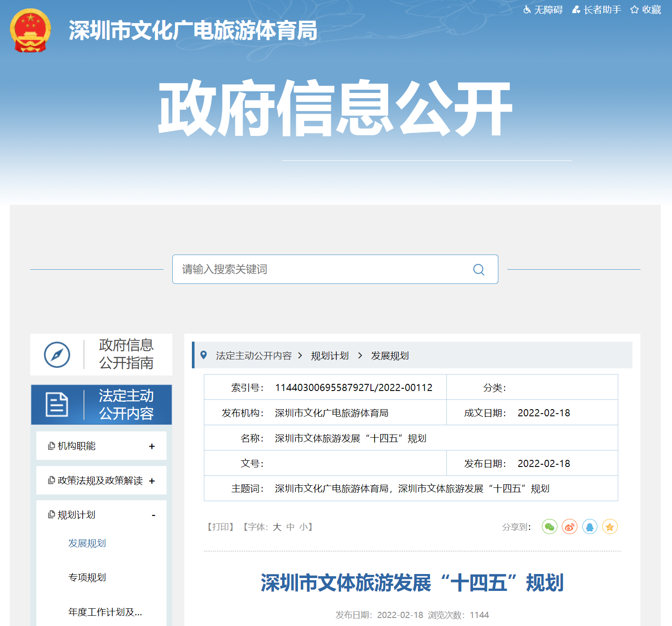This screenshot has width=672, height=626.
Task: Click the search magnifier icon
Action: (478, 270)
